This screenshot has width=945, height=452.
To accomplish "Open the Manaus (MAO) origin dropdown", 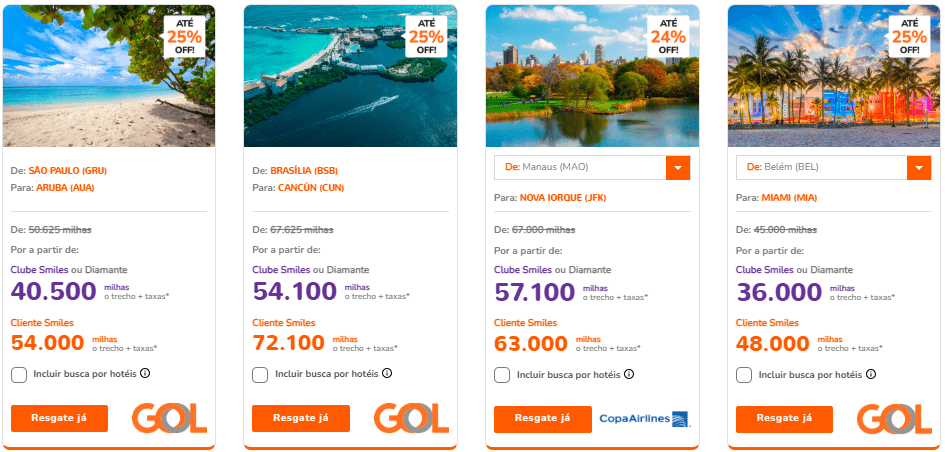I will tap(678, 167).
